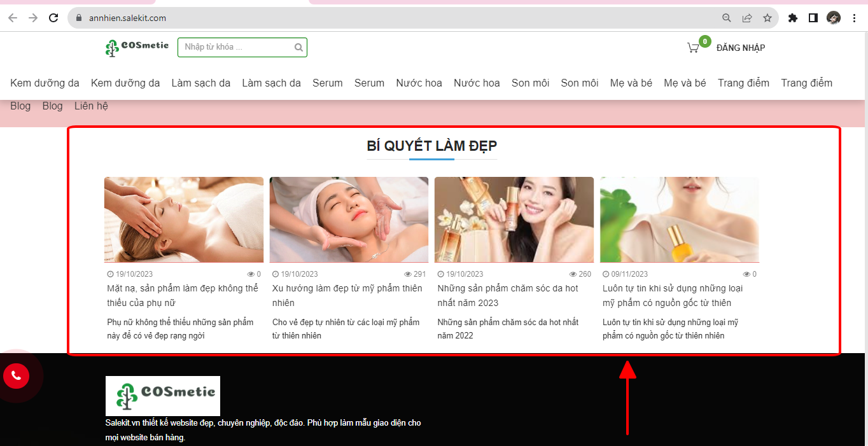Viewport: 868px width, 446px height.
Task: Bookmark page with the star icon
Action: click(767, 18)
